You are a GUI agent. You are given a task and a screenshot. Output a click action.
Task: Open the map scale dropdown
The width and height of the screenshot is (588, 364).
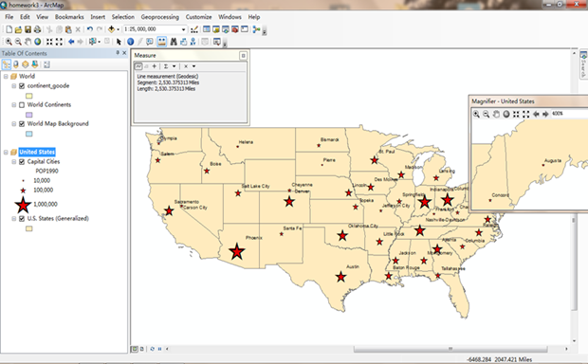183,29
